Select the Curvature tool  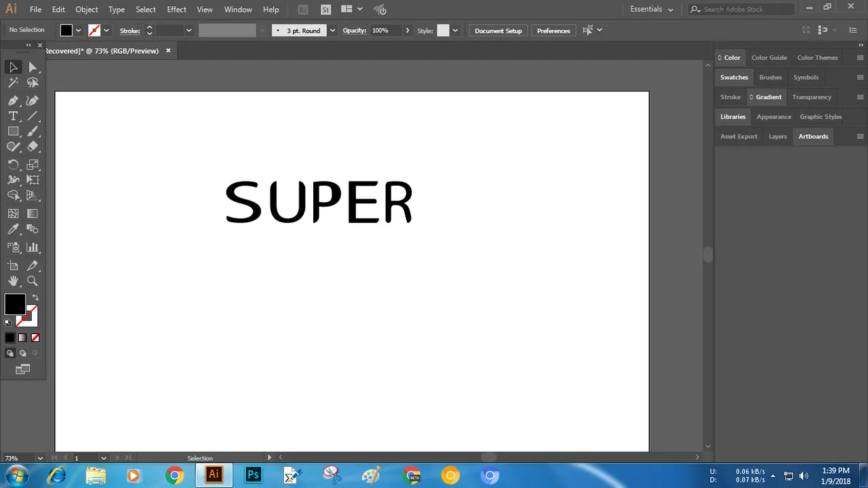click(33, 100)
